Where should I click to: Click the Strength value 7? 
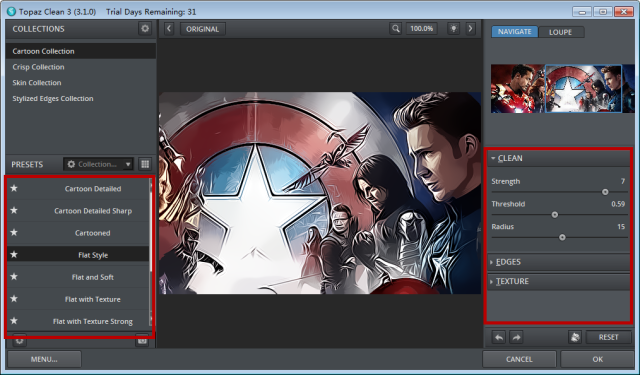point(622,181)
